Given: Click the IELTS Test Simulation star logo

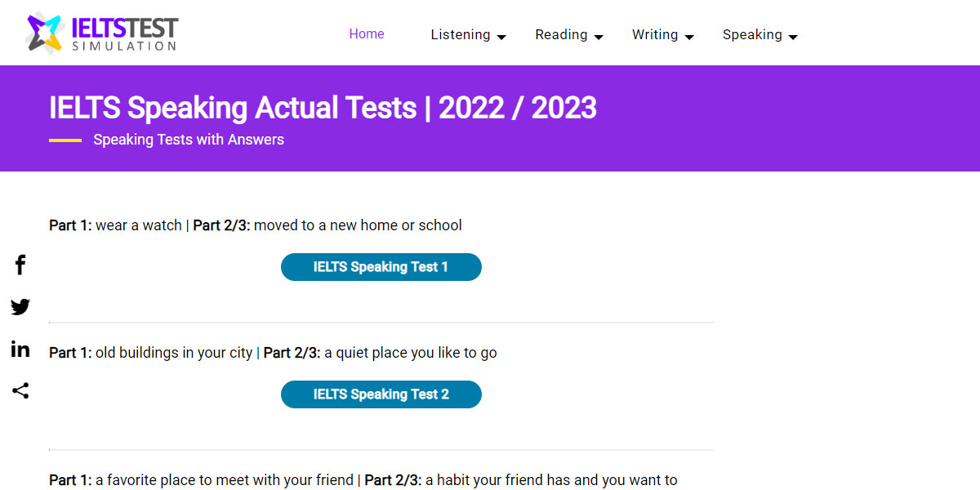Looking at the screenshot, I should coord(46,32).
